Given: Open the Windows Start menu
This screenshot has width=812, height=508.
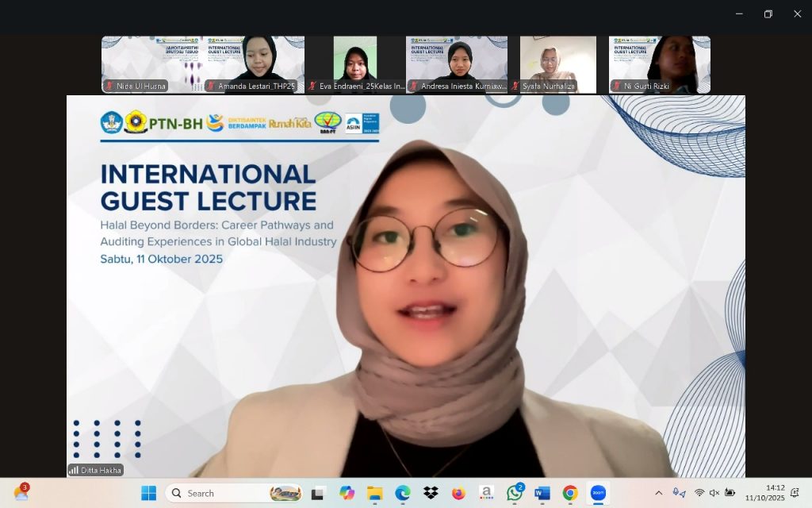Looking at the screenshot, I should coord(148,493).
